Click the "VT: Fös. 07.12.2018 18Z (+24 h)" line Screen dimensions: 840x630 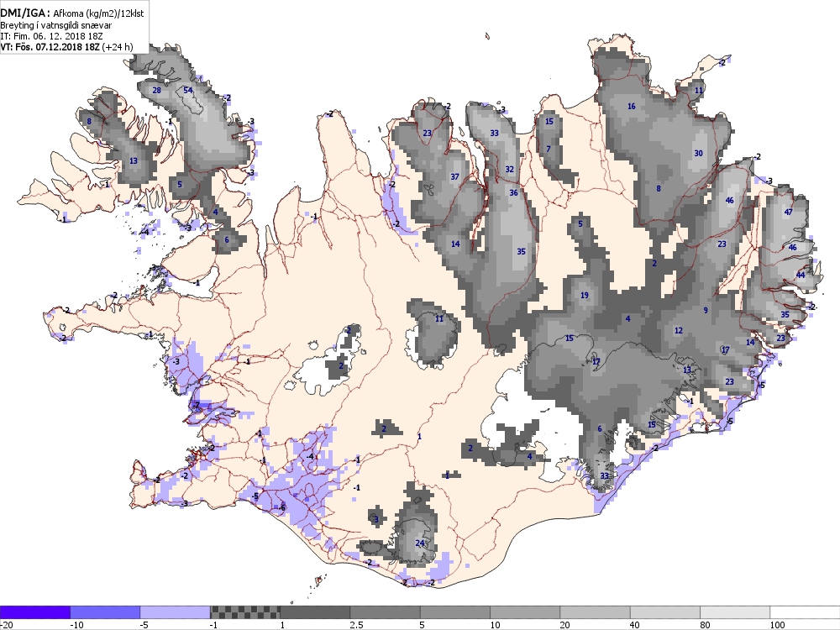tap(66, 46)
